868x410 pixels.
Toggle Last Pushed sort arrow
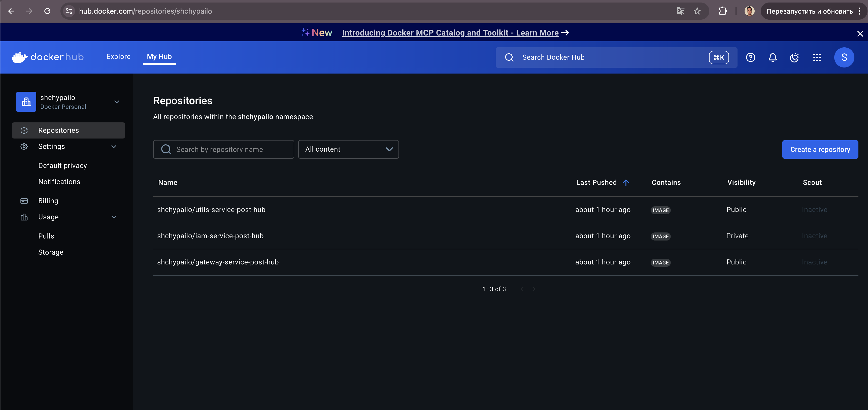point(626,183)
